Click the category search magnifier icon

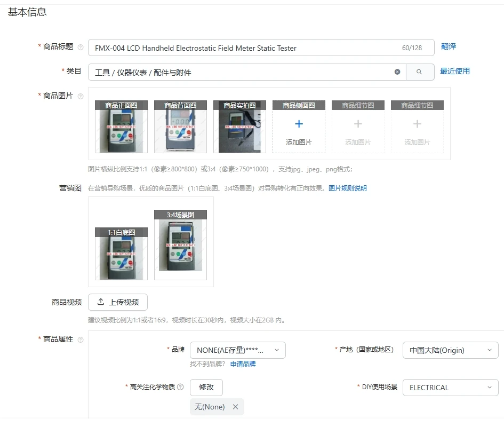click(x=419, y=72)
